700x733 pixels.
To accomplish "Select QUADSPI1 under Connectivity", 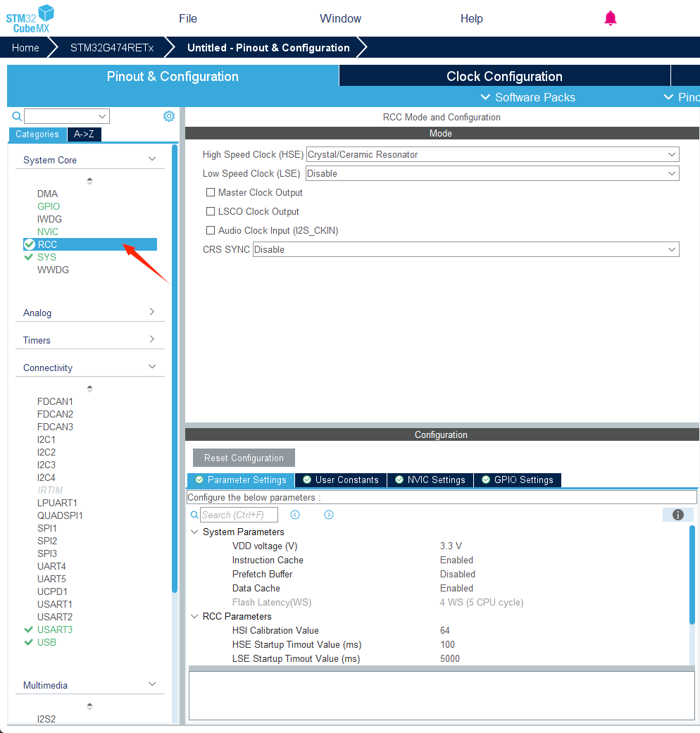I will (x=60, y=515).
